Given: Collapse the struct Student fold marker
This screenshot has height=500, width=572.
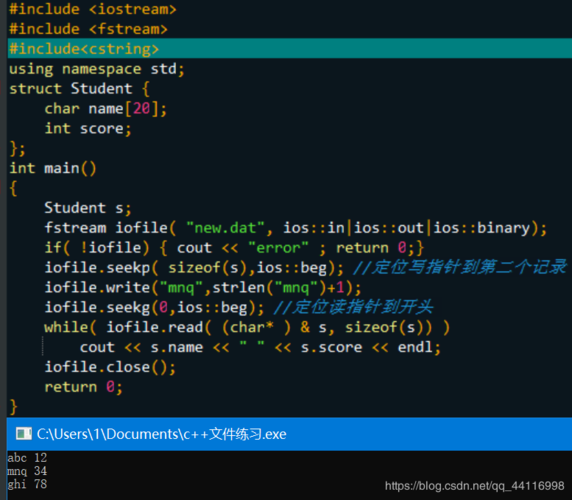Looking at the screenshot, I should (1, 89).
